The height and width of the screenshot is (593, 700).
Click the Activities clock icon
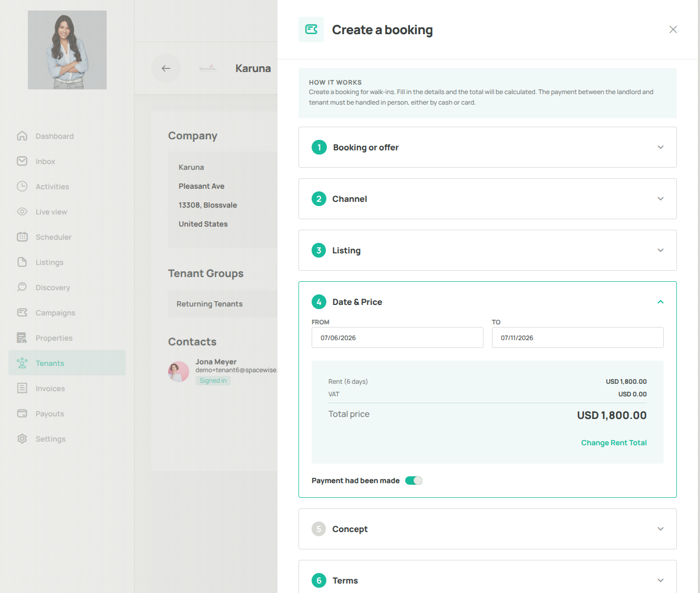(22, 187)
